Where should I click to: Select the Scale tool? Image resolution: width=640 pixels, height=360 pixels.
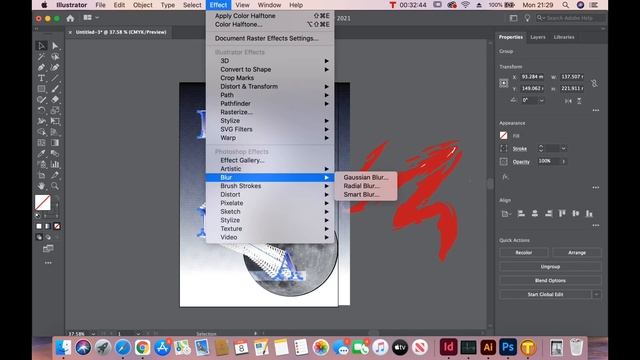coord(55,110)
